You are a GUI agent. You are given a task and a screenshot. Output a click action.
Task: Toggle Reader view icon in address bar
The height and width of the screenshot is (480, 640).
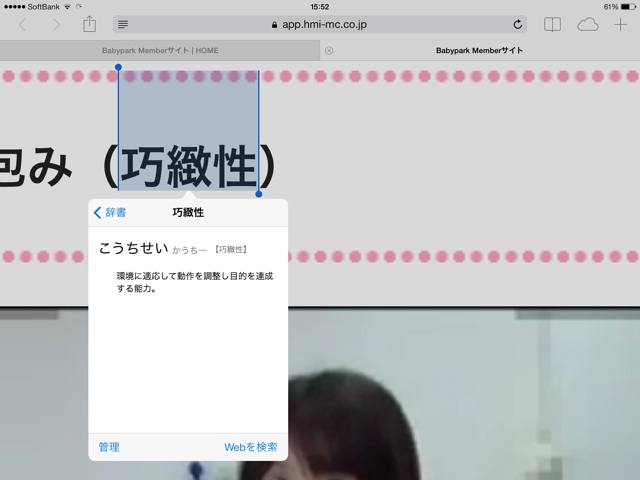tap(123, 25)
